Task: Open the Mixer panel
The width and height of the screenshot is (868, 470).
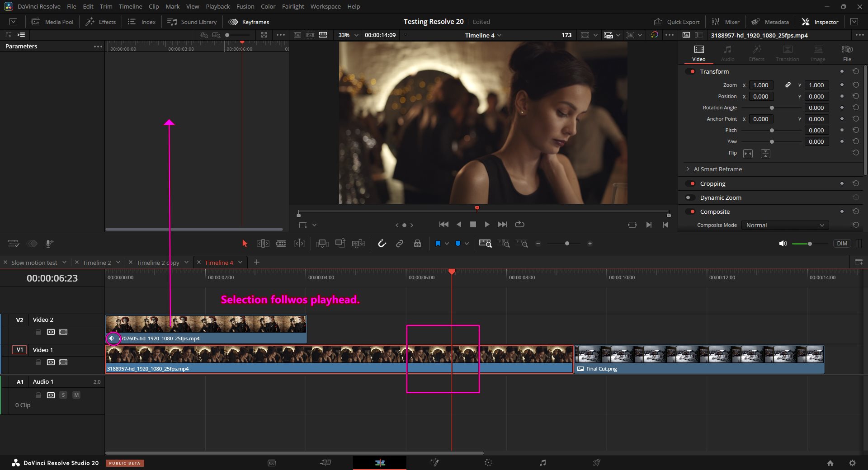Action: click(x=725, y=22)
